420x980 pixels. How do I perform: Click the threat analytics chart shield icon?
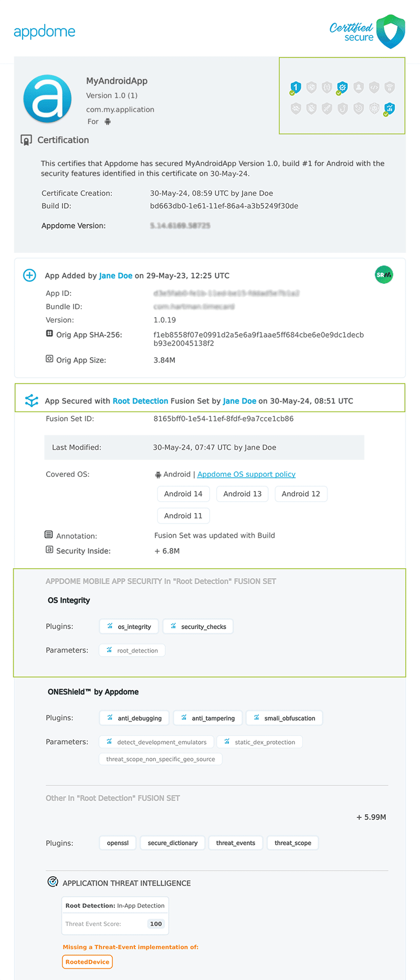coord(390,109)
